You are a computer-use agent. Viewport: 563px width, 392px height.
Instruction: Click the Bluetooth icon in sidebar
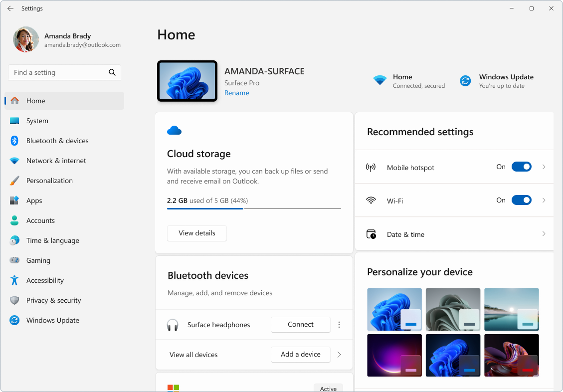coord(14,141)
